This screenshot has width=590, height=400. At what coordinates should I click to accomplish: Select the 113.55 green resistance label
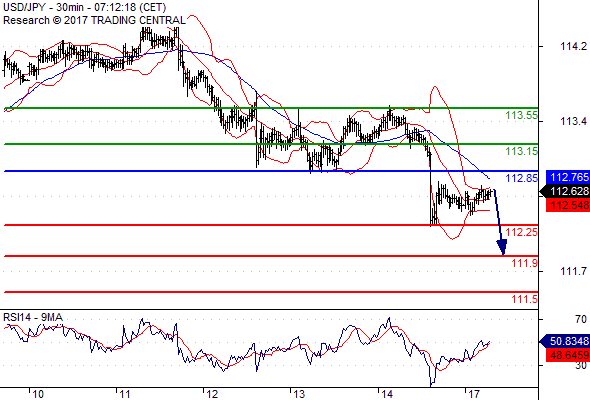click(x=522, y=115)
